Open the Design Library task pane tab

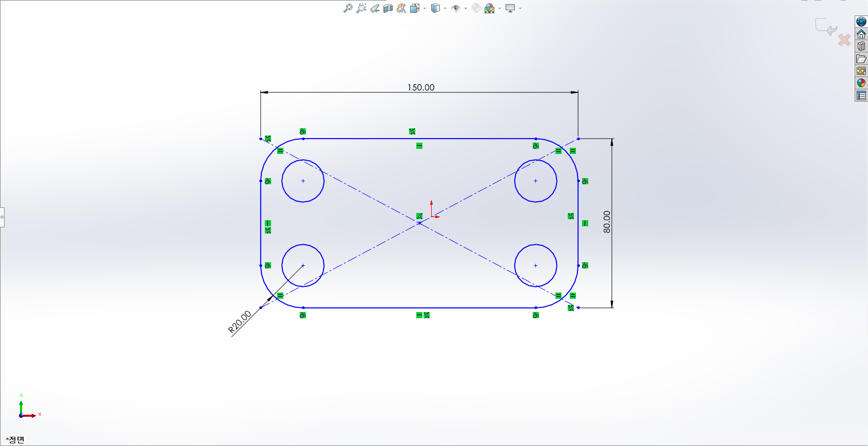861,46
